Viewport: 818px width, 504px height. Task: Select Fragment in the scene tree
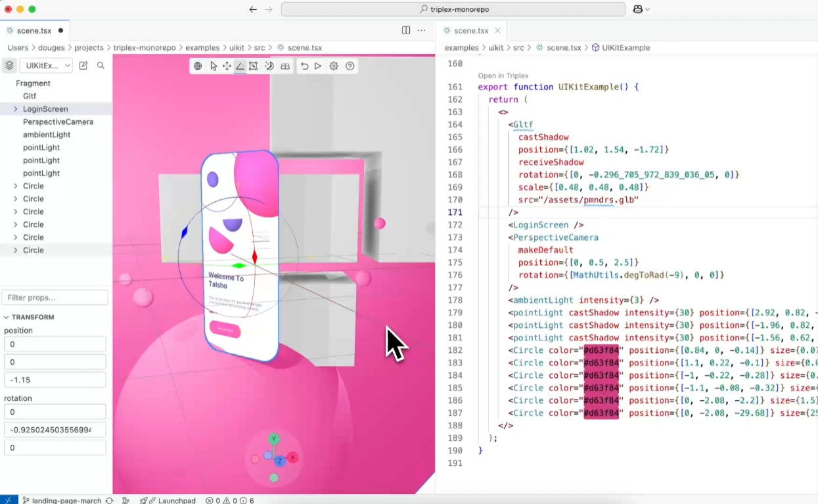pyautogui.click(x=33, y=83)
